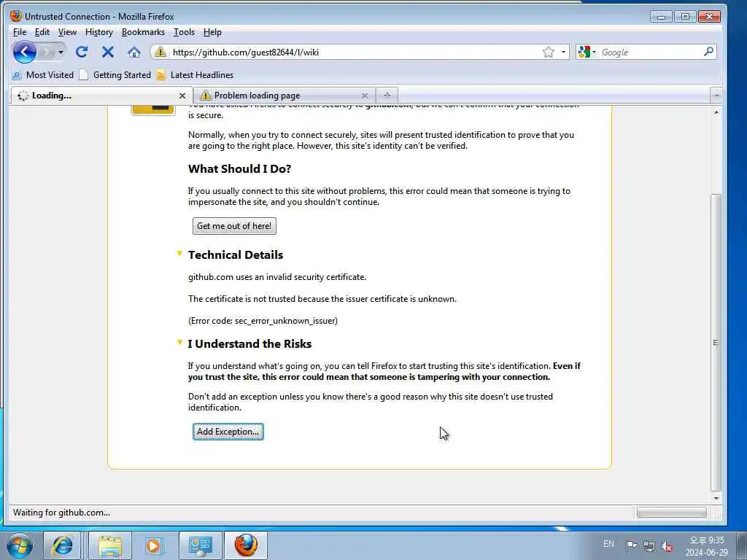Click the taskbar clock and date
Viewport: 747px width, 560px height.
tap(706, 546)
